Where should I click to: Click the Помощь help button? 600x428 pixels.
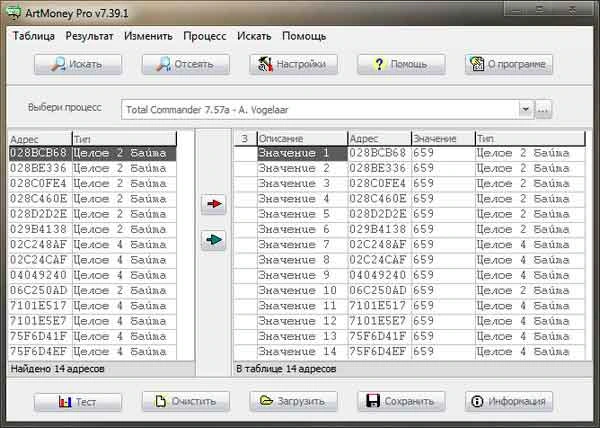(x=401, y=64)
